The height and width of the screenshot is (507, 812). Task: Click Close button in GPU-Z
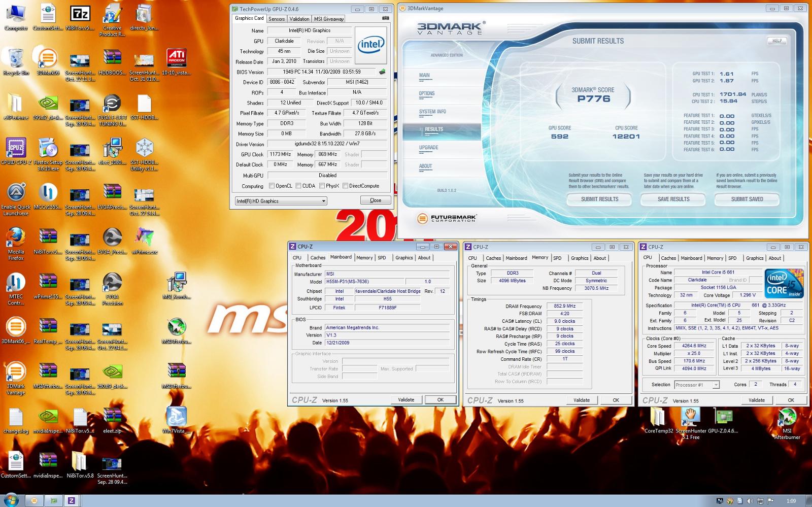376,200
